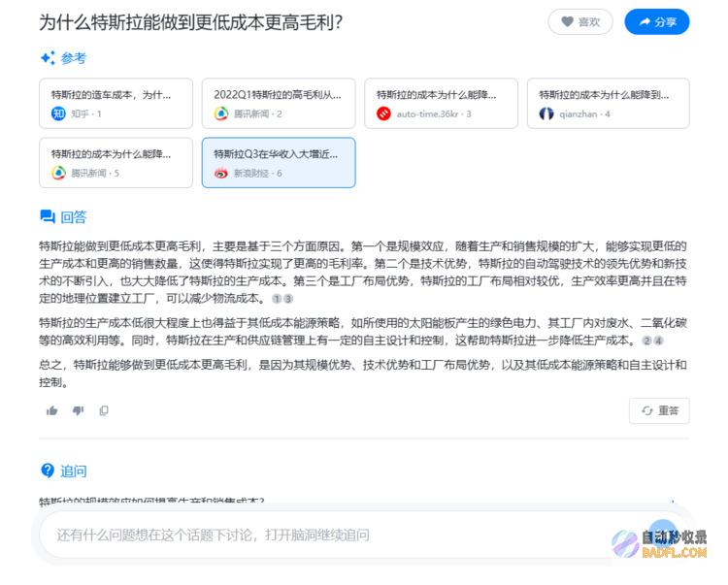Click the arrow icon in 分享 button
Screen dimensions: 728x585
pyautogui.click(x=645, y=21)
